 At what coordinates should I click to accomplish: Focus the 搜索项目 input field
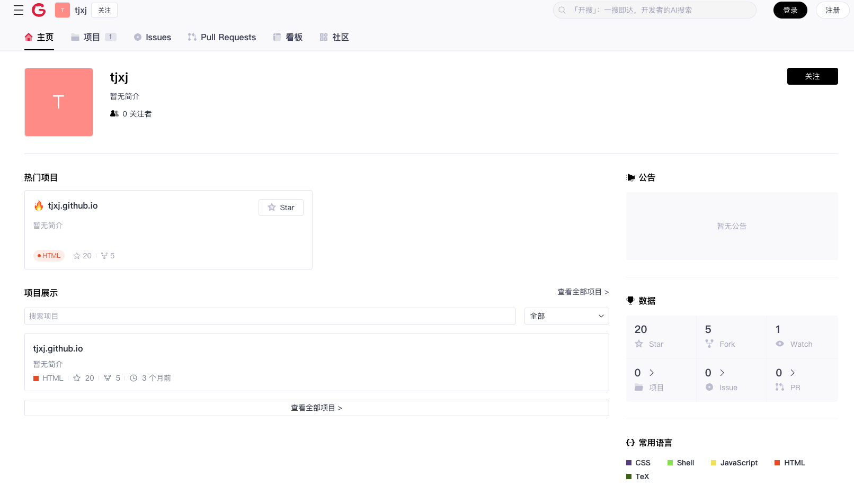(270, 316)
